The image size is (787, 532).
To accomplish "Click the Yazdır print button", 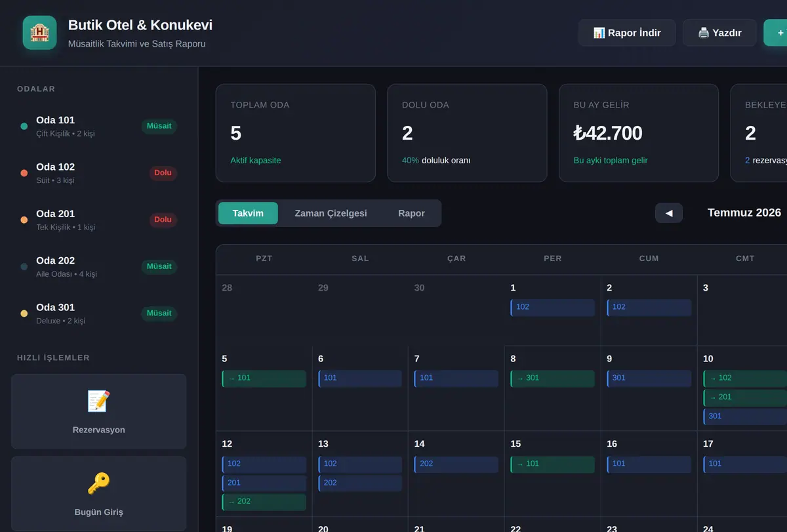I will pyautogui.click(x=719, y=33).
